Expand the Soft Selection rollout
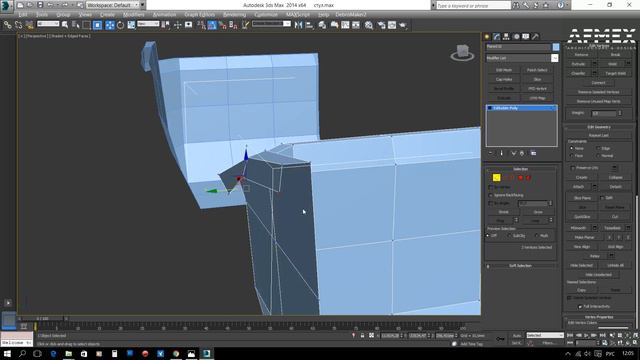Viewport: 640px width, 360px height. 520,266
